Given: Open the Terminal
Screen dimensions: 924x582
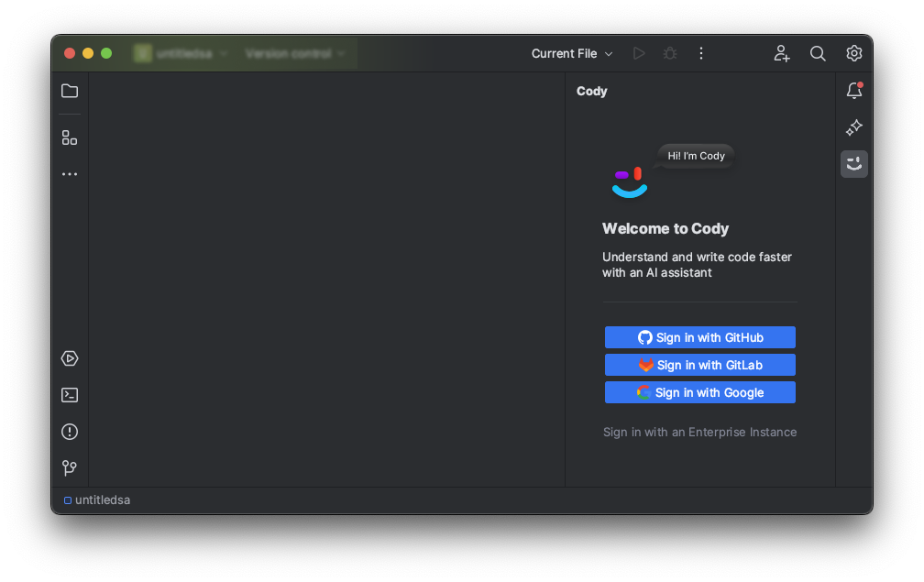Looking at the screenshot, I should pyautogui.click(x=69, y=395).
